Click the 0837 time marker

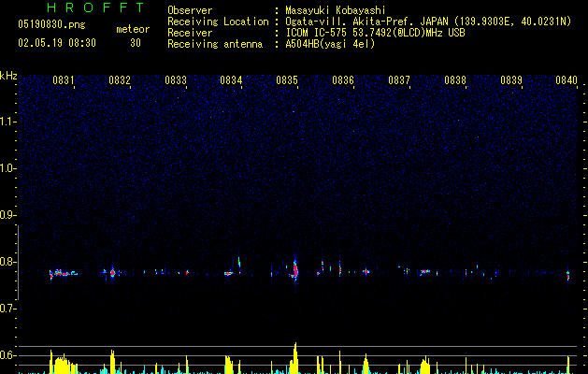click(399, 80)
